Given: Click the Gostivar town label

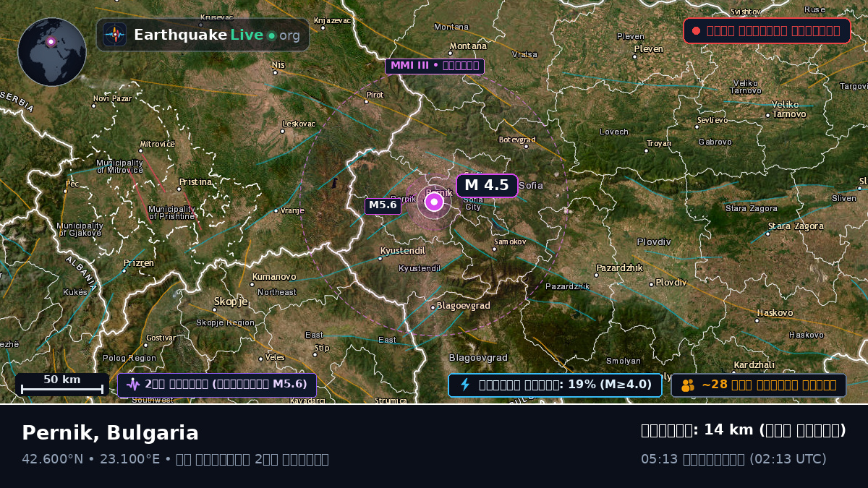Looking at the screenshot, I should (161, 338).
